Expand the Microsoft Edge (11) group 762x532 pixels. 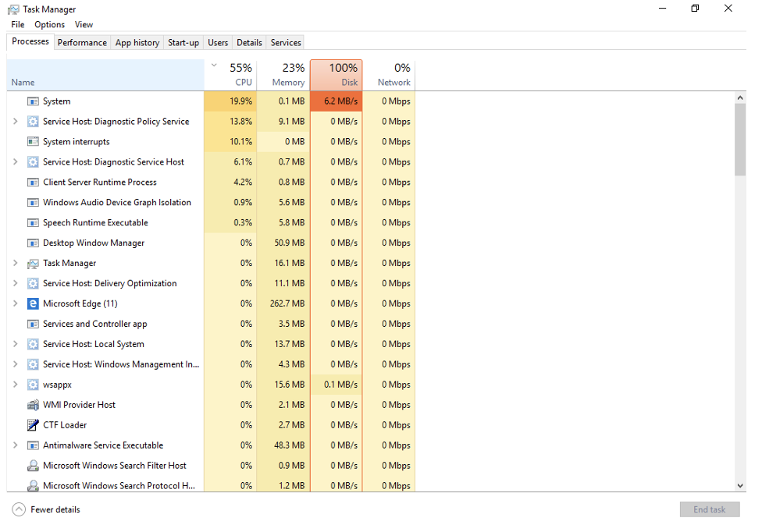pos(15,303)
